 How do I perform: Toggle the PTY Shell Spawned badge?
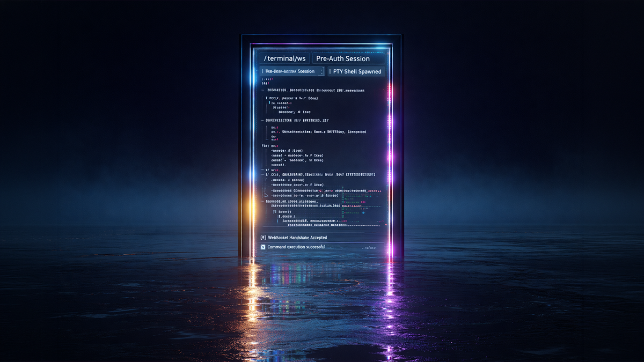click(x=356, y=71)
